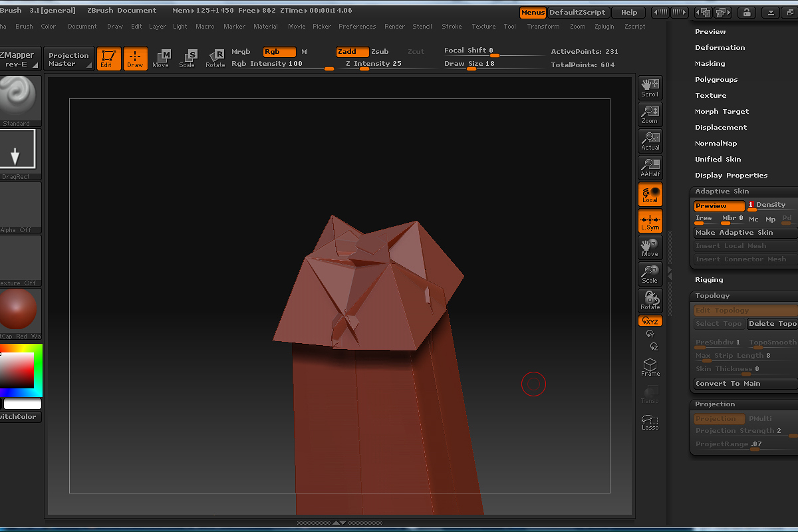Toggle Local transformations button

tap(650, 194)
